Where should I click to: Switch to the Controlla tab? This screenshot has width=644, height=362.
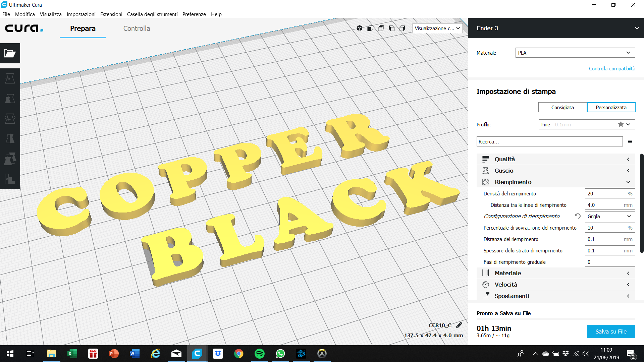click(137, 28)
